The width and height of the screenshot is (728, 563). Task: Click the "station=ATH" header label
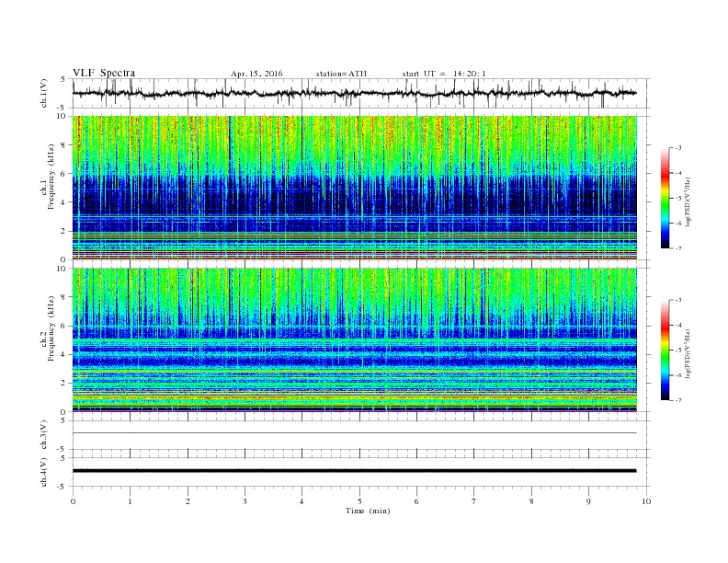341,74
